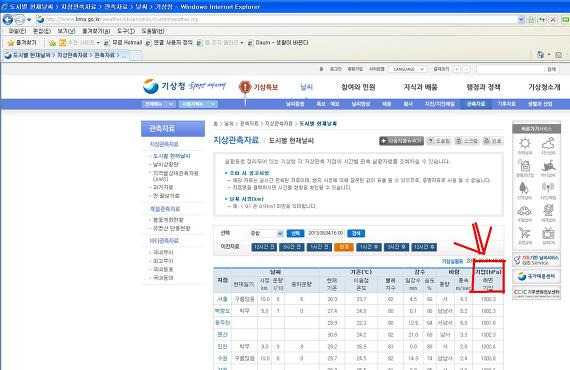Open the address bar history dropdown arrow

pos(521,19)
